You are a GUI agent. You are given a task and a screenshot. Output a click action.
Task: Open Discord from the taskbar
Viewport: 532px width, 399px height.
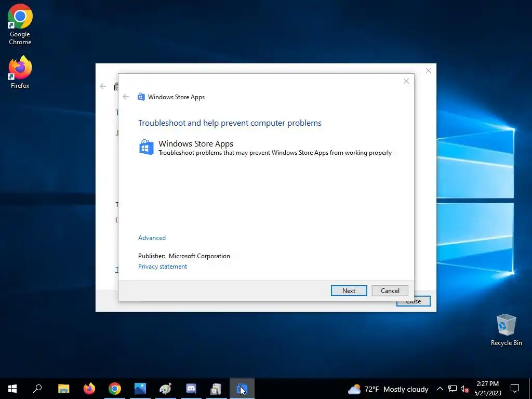(191, 389)
